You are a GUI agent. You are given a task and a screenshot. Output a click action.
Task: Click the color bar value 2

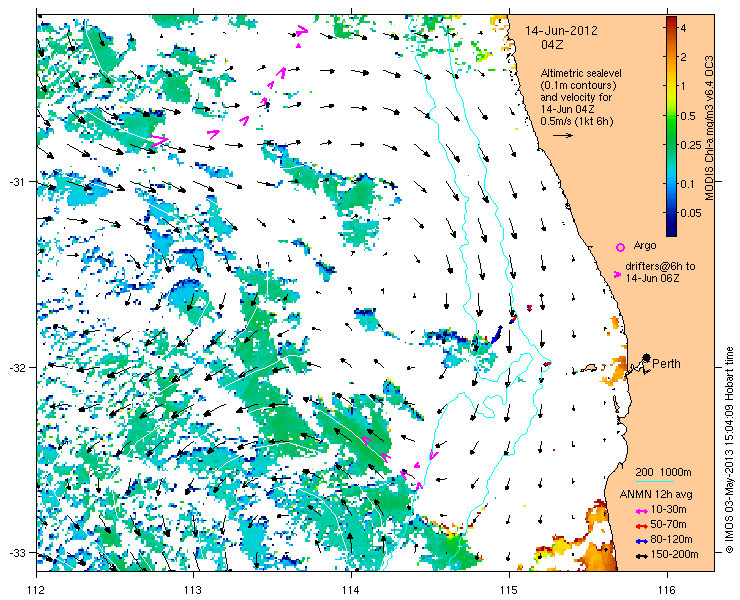[683, 57]
